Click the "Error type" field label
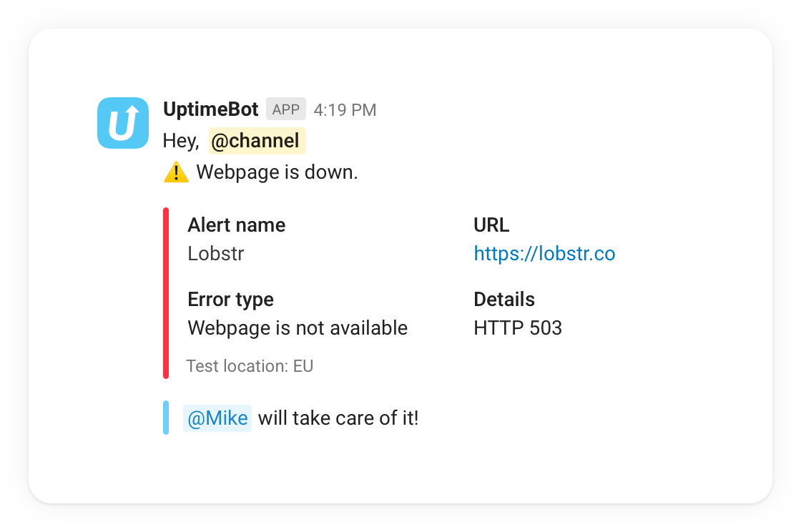 click(x=230, y=300)
